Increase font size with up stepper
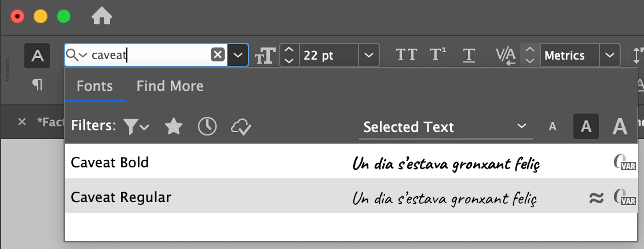Image resolution: width=644 pixels, height=249 pixels. (x=290, y=50)
